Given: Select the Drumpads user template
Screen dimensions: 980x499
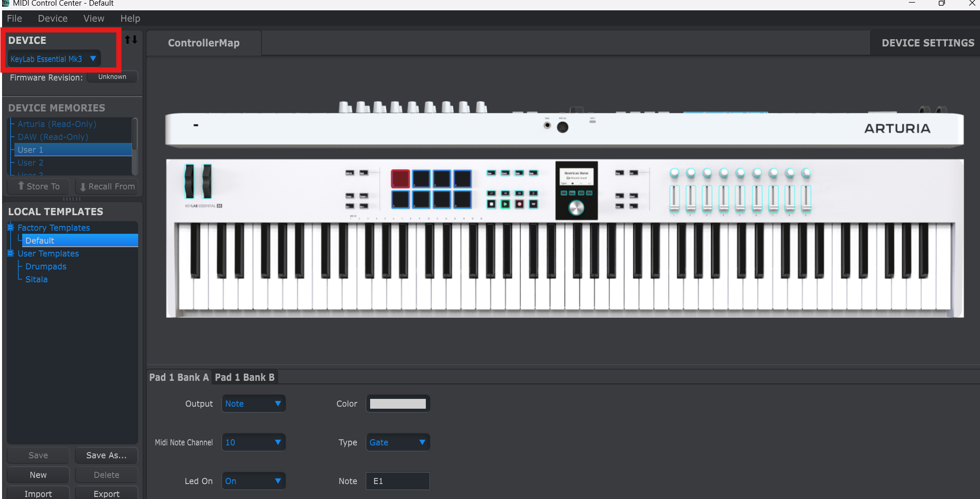Looking at the screenshot, I should pos(46,266).
